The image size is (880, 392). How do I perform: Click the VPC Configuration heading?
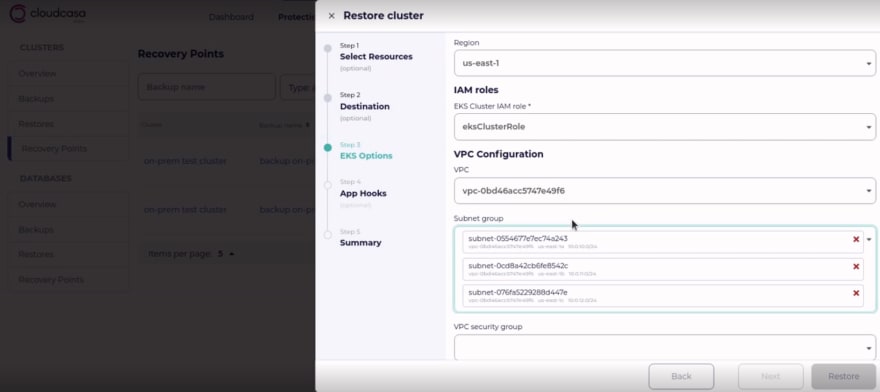pos(498,154)
